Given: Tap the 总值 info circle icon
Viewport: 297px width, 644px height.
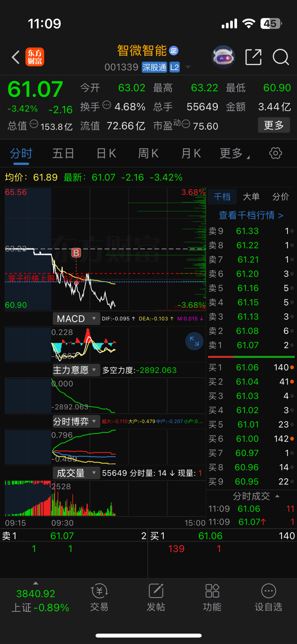Looking at the screenshot, I should click(x=34, y=124).
